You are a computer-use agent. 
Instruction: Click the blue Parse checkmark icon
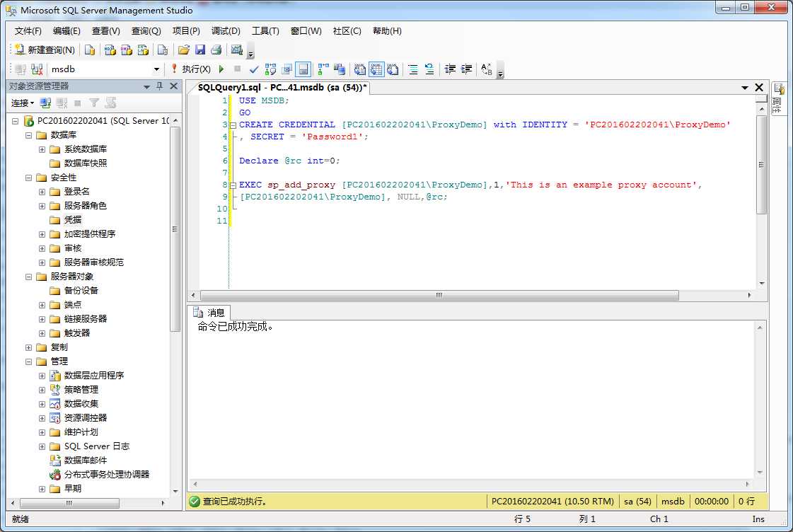coord(254,69)
